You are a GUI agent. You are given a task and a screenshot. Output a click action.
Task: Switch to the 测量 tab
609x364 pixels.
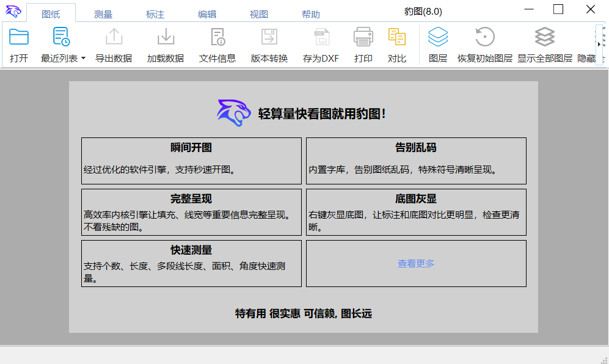[103, 15]
